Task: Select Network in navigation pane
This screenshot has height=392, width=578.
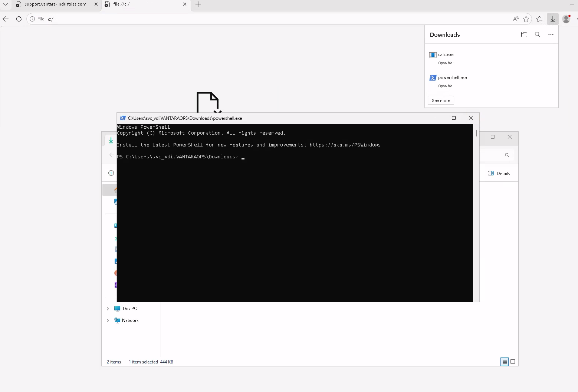Action: point(127,320)
